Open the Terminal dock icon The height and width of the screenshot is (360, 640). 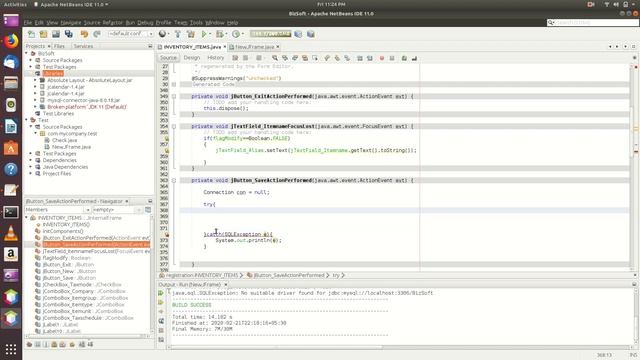pyautogui.click(x=11, y=212)
